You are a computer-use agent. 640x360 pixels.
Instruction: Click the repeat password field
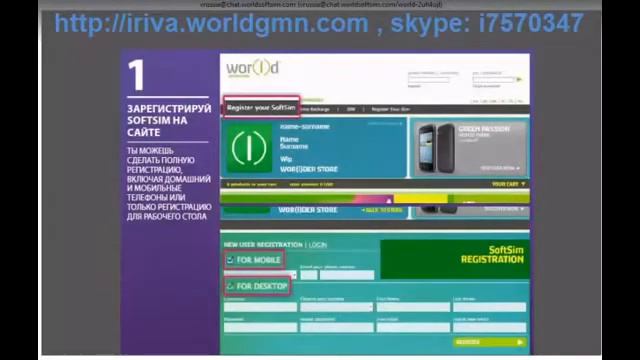pyautogui.click(x=337, y=327)
